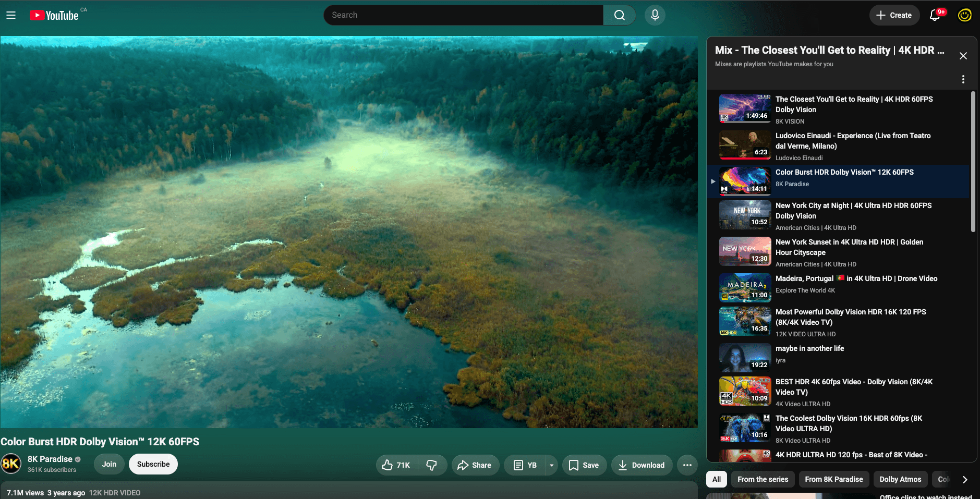Activate voice search microphone icon
Viewport: 980px width, 499px height.
click(x=655, y=15)
